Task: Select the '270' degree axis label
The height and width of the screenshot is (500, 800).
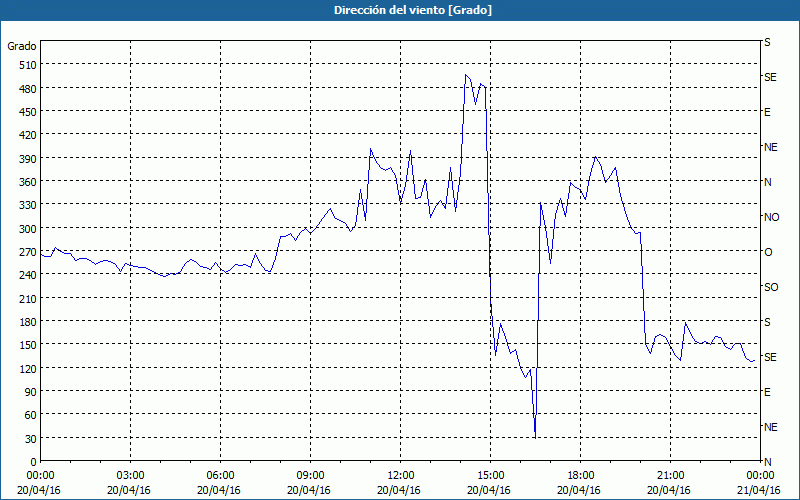Action: point(28,252)
